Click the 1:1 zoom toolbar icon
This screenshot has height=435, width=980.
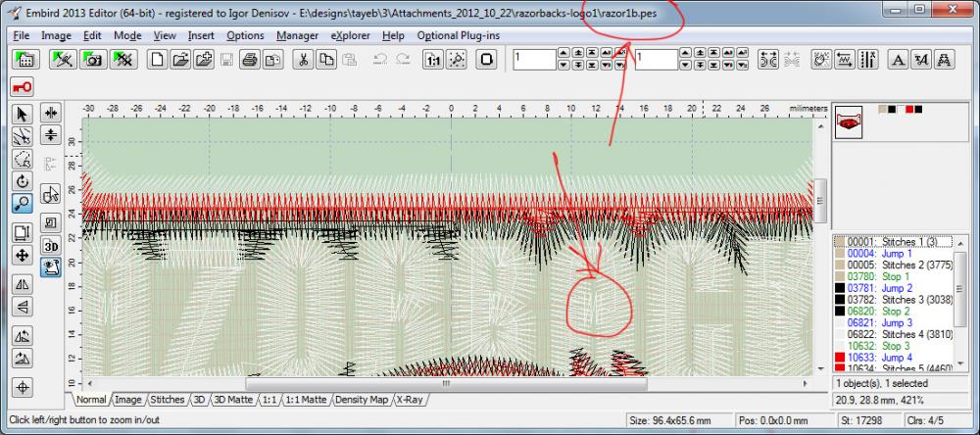click(x=432, y=60)
